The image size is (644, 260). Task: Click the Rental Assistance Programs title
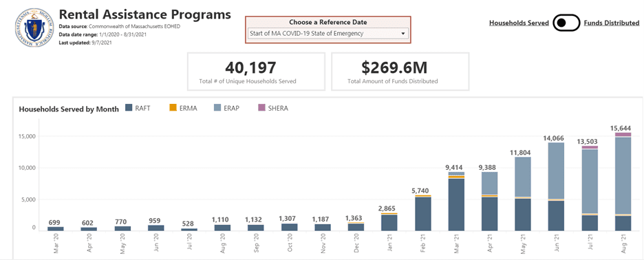pos(145,14)
